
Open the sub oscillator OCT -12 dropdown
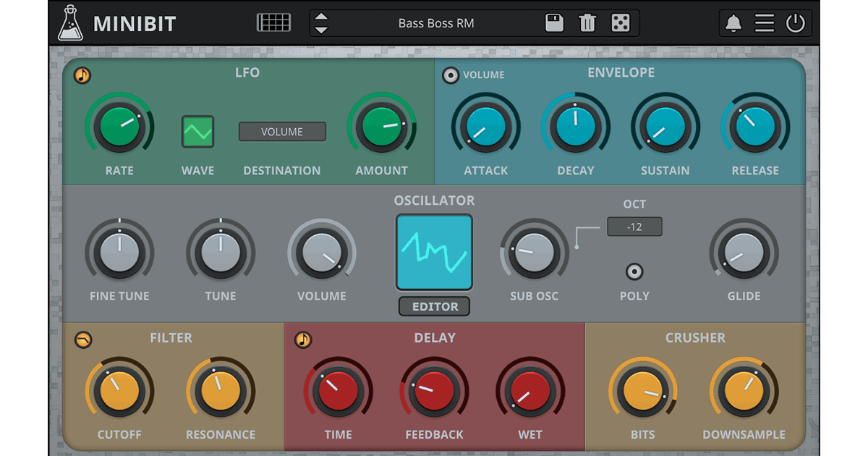click(634, 227)
